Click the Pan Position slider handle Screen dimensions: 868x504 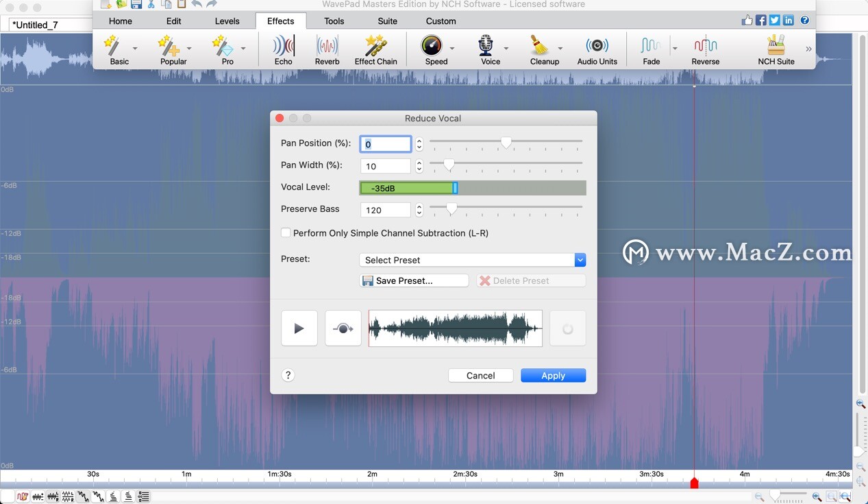506,142
